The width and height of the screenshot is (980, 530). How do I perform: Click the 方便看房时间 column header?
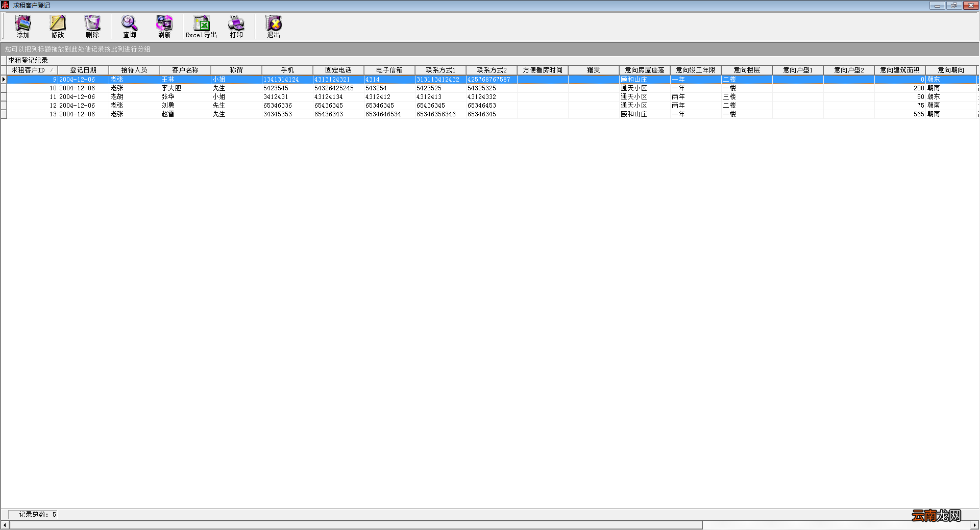[x=543, y=70]
